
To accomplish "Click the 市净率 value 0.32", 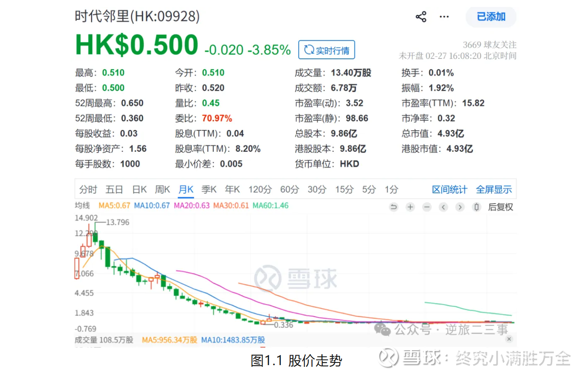I will pyautogui.click(x=446, y=118).
